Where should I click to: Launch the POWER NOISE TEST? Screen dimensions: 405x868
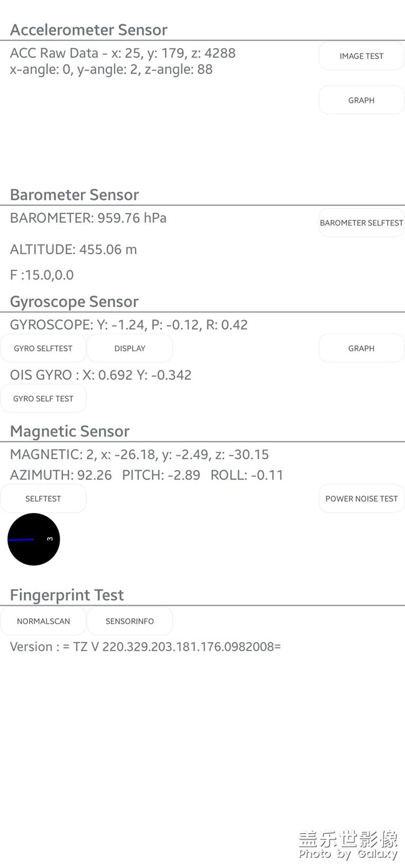(x=361, y=499)
